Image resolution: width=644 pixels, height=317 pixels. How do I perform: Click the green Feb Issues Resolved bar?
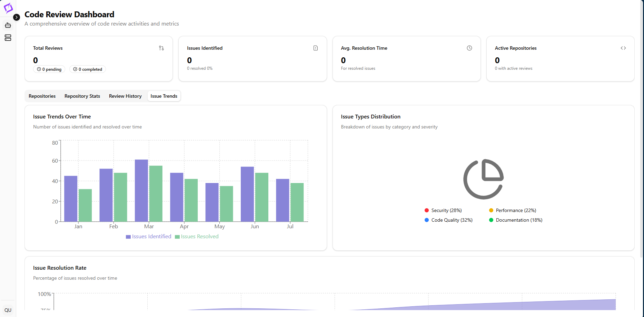tap(120, 197)
